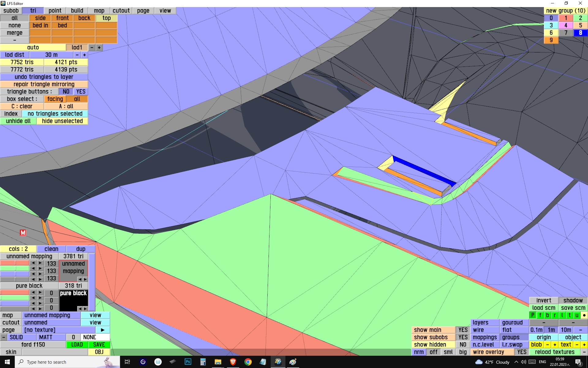
Task: Open the Calculator taskbar icon
Action: [x=203, y=362]
